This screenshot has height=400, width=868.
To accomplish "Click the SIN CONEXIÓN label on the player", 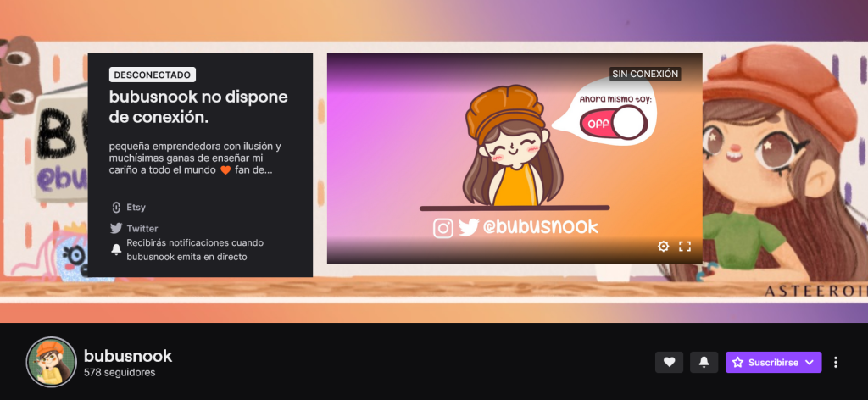I will click(645, 74).
